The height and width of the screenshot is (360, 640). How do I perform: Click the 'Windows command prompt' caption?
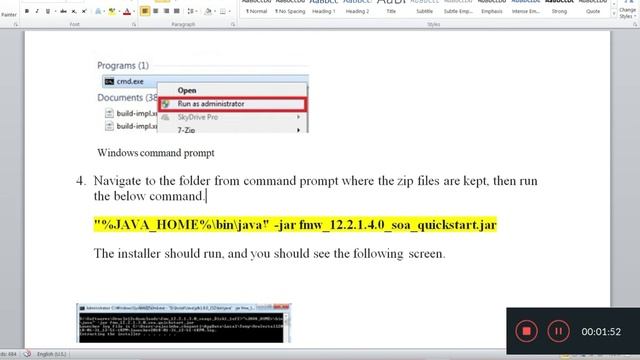pos(156,153)
